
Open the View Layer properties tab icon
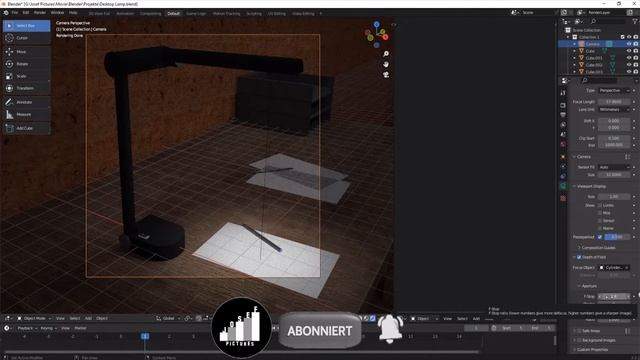point(563,124)
